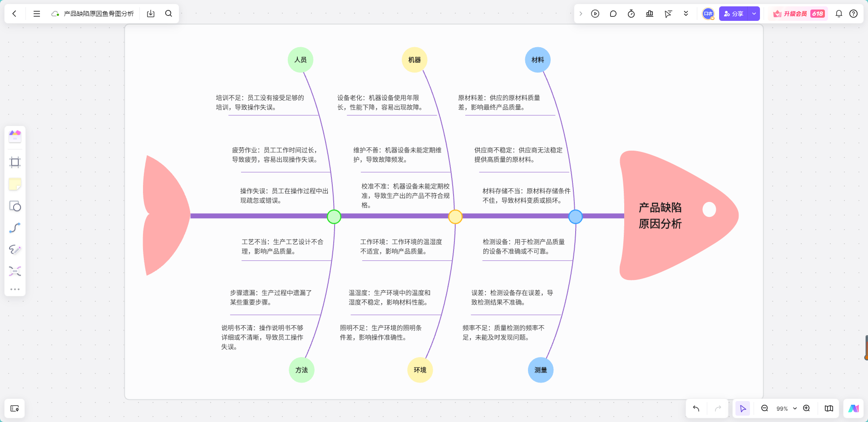The height and width of the screenshot is (422, 868).
Task: Open the share button dropdown arrow
Action: (x=754, y=14)
